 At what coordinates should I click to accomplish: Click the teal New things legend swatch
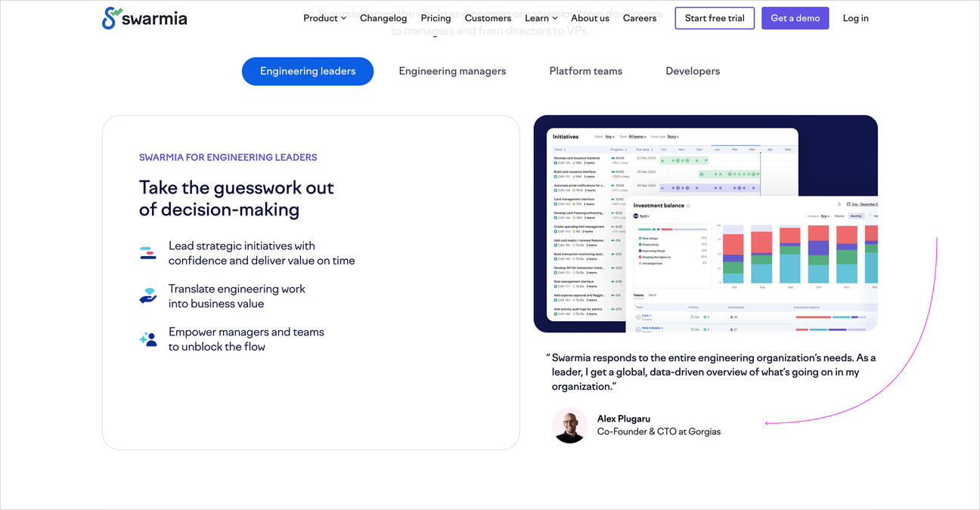640,238
